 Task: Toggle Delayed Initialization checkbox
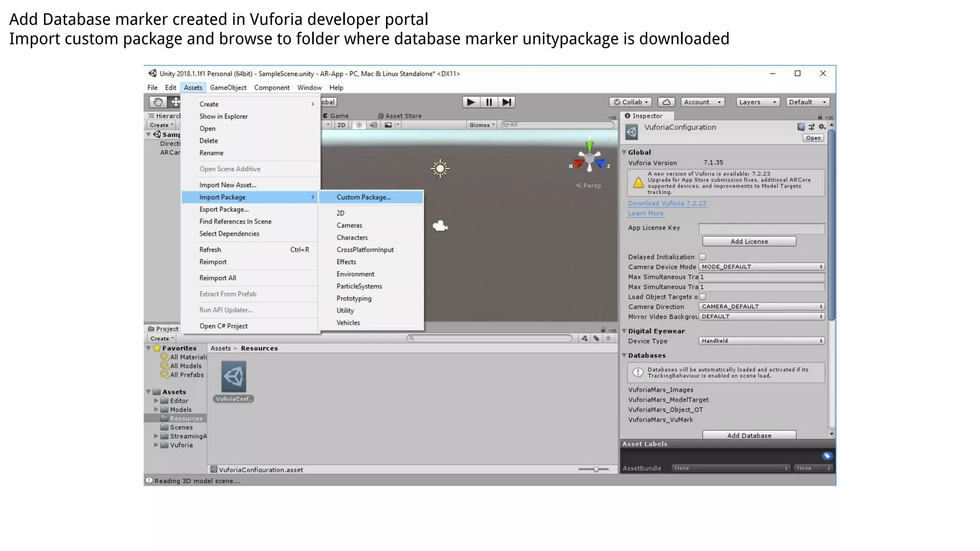tap(702, 257)
